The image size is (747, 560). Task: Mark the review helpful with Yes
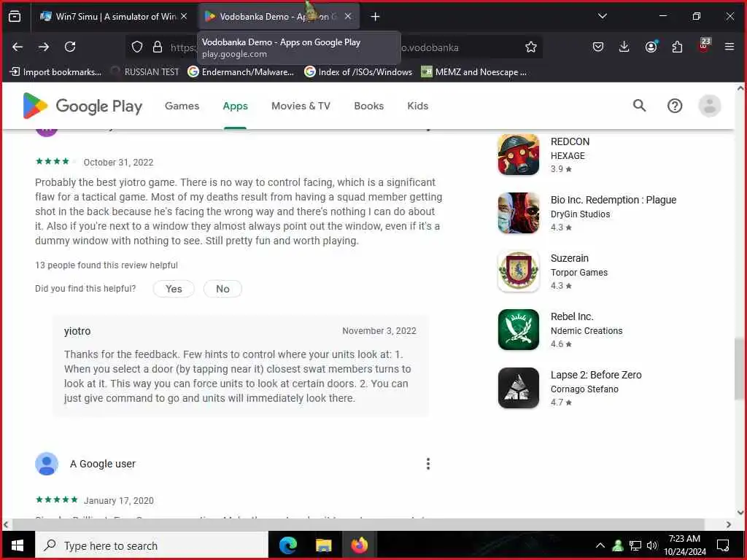pyautogui.click(x=174, y=289)
